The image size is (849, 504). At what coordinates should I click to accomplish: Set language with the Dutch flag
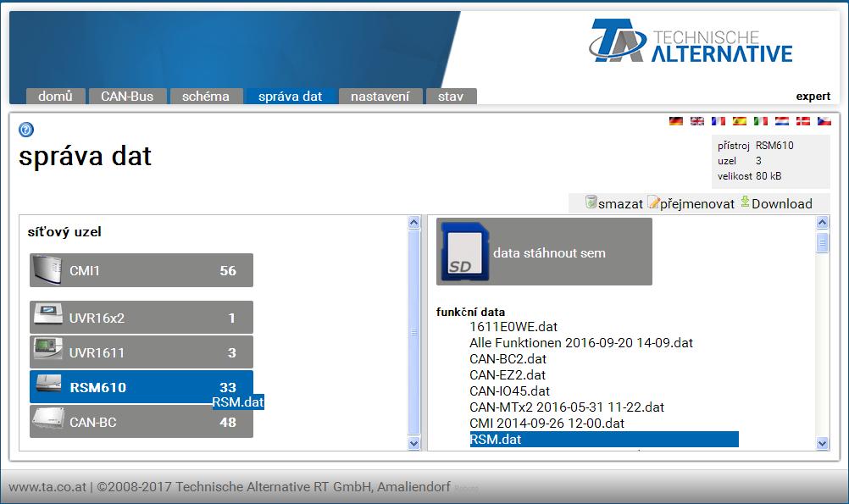(x=782, y=121)
